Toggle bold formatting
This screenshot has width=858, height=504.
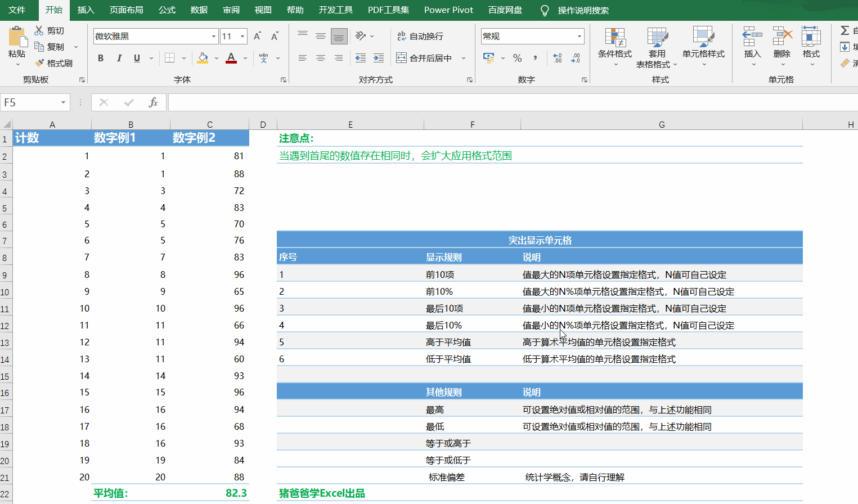101,58
